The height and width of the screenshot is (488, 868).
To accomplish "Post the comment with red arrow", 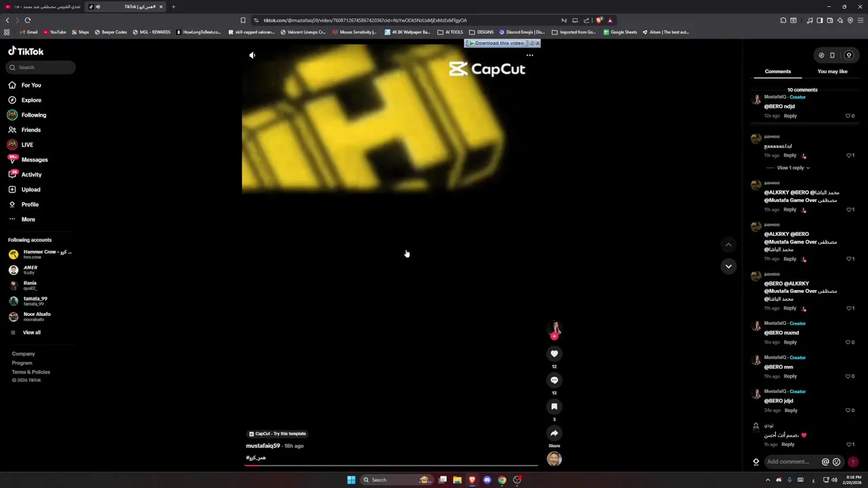I will click(853, 462).
